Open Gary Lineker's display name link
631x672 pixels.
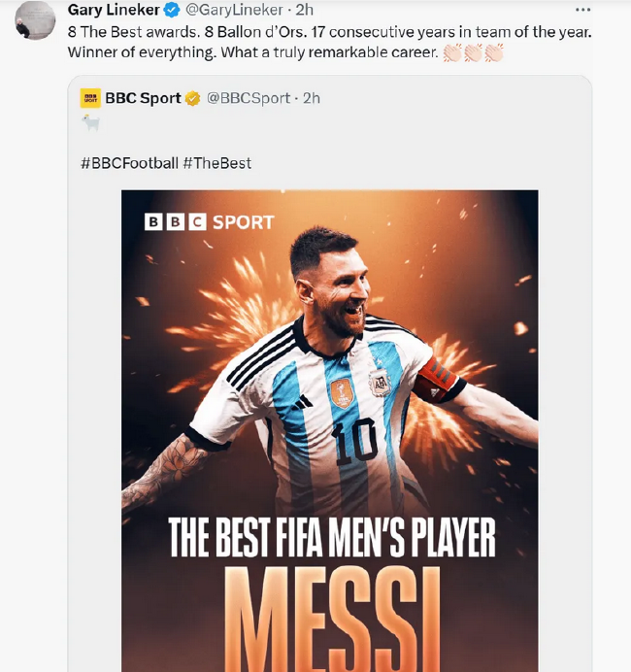(114, 10)
